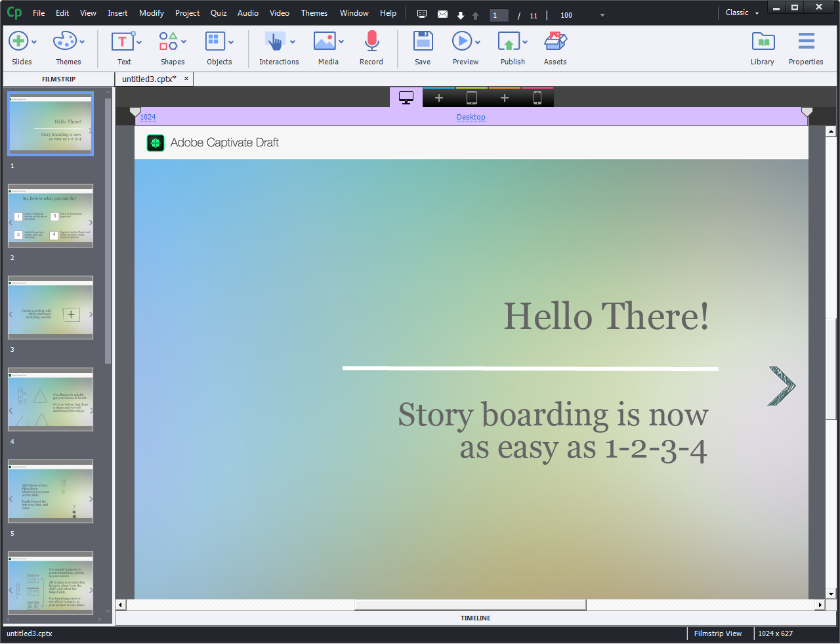
Task: Click the Interactions toolbar icon
Action: [x=275, y=42]
